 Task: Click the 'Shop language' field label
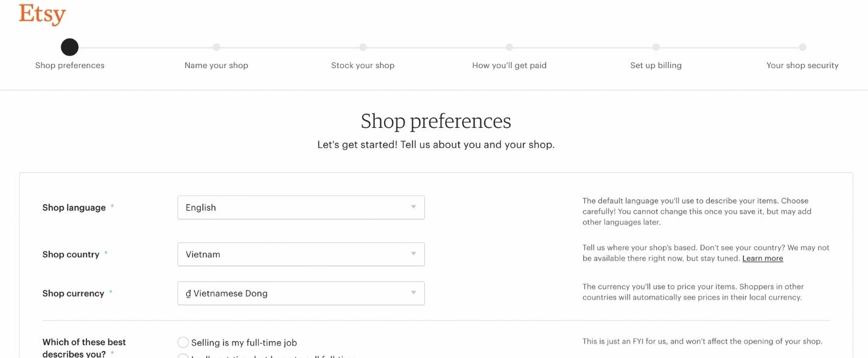click(74, 208)
